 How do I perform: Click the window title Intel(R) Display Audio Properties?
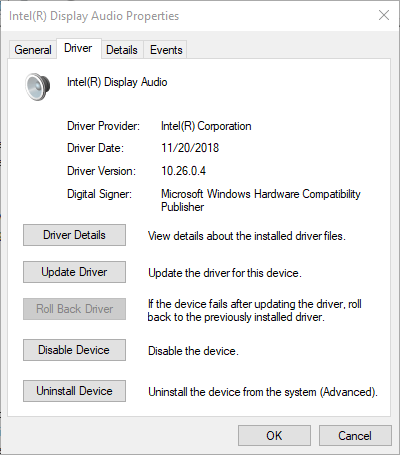click(x=94, y=16)
